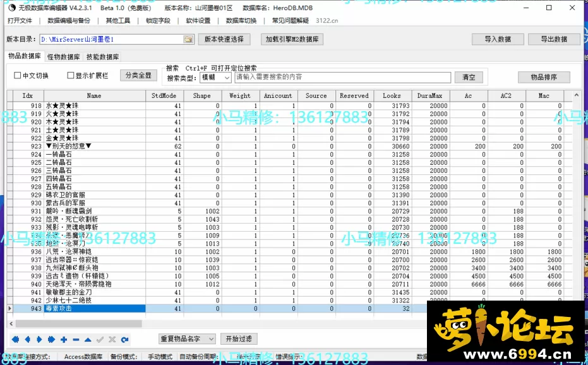Screen dimensions: 588x365
Task: Click the folder browse icon beside 版本目录
Action: [x=188, y=39]
